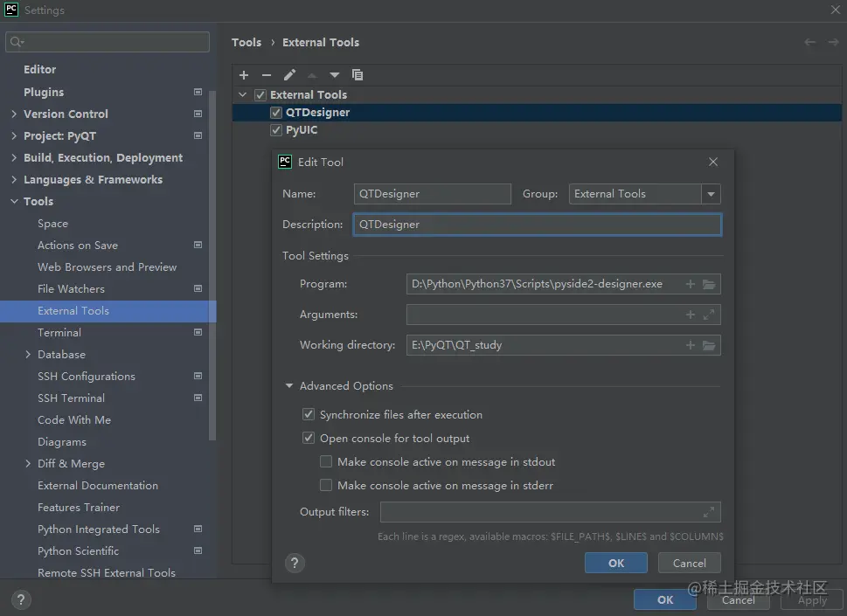Browse for Working directory folder
This screenshot has height=616, width=847.
tap(709, 345)
